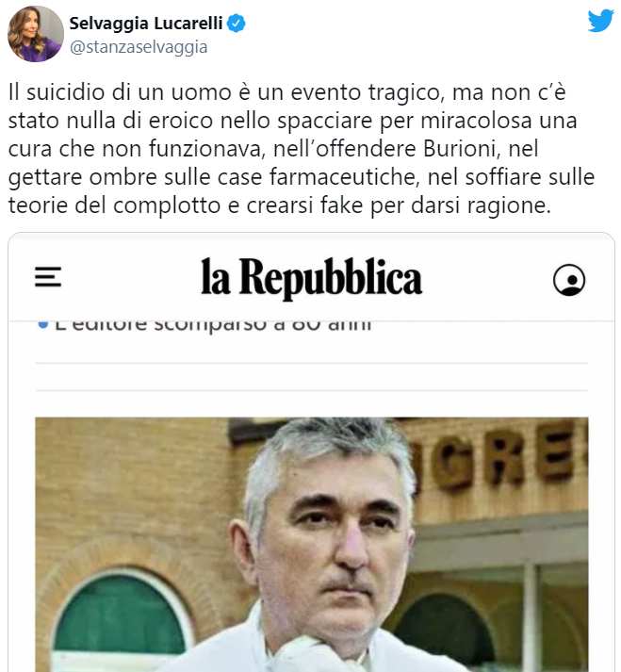
Task: Click the la Repubblica masthead logo
Action: point(312,277)
